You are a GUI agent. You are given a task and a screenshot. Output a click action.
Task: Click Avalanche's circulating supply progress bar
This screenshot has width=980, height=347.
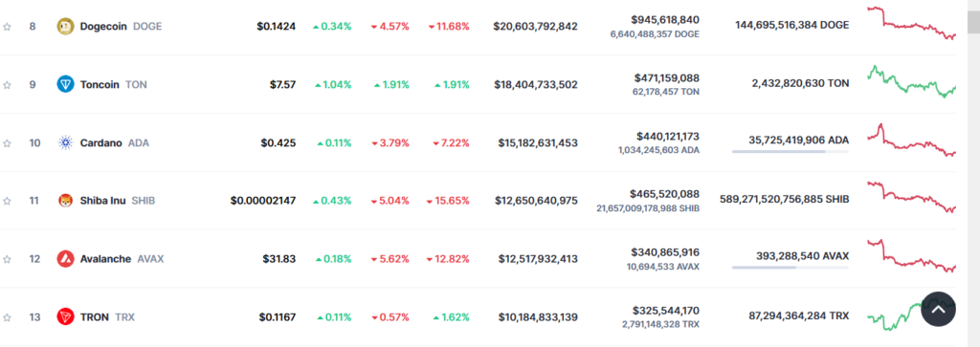pos(790,268)
